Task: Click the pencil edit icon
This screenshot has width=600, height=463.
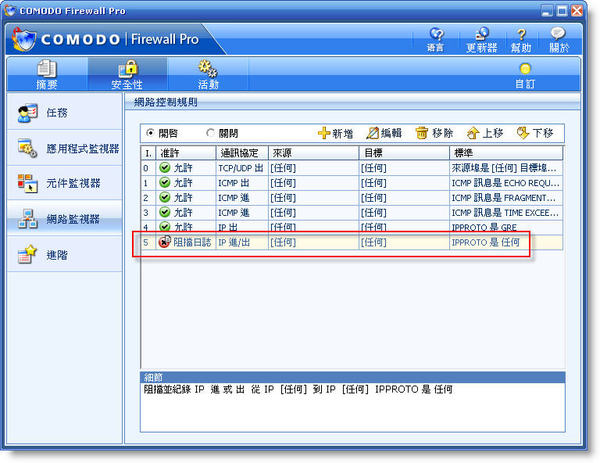Action: [x=372, y=133]
